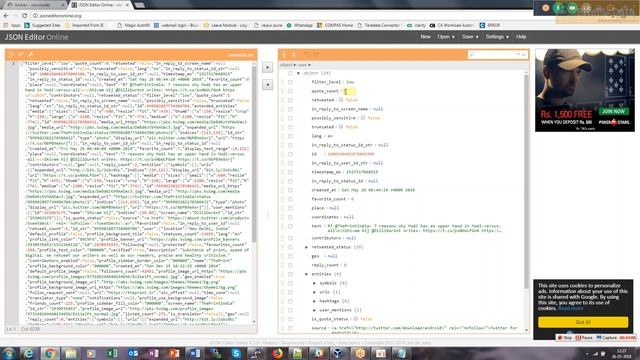
Task: Open action menu for filter_level row
Action: click(x=290, y=82)
